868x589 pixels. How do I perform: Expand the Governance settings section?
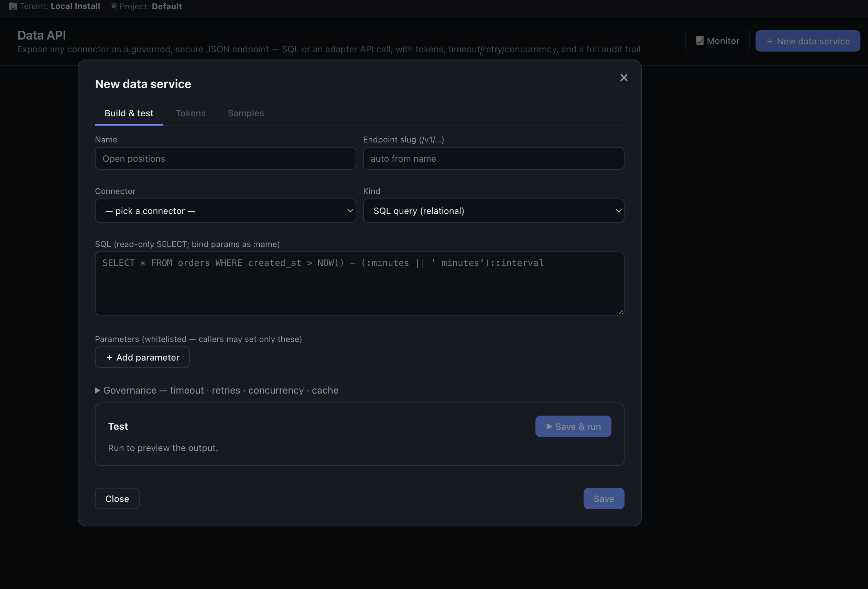point(217,390)
